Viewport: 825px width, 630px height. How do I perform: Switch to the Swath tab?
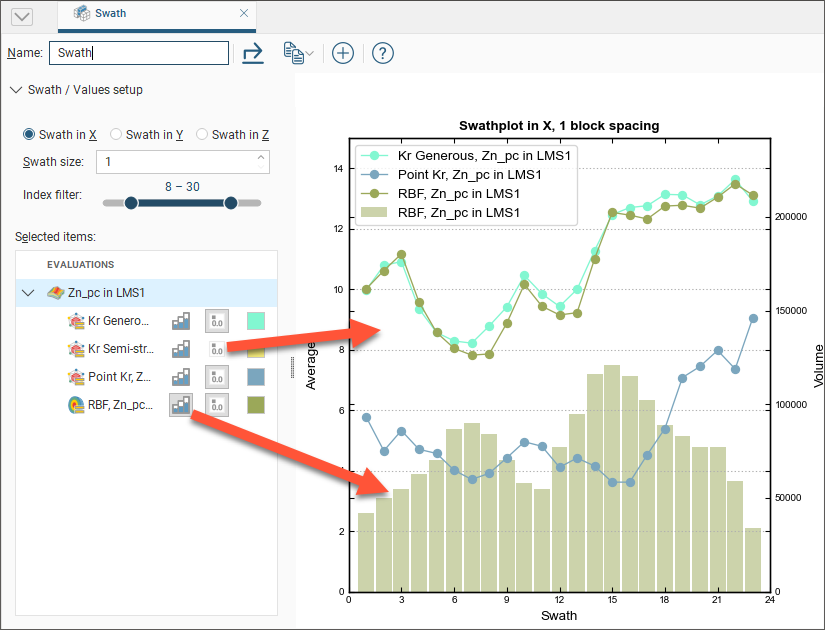pos(110,14)
